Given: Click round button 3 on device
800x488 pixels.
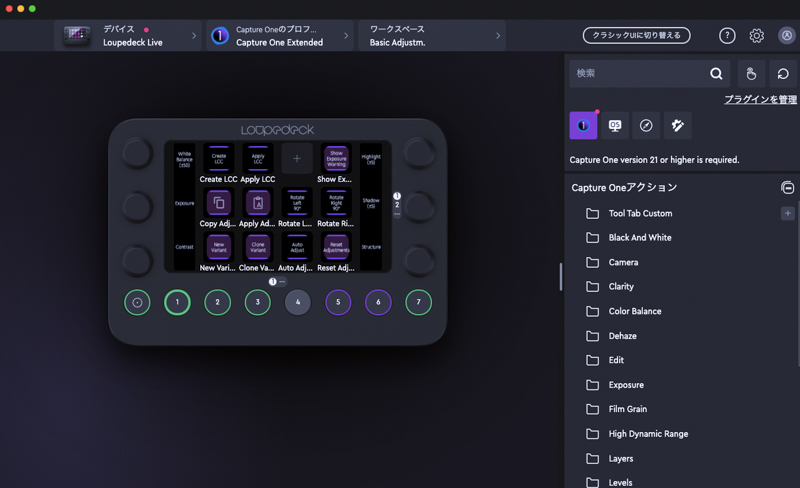Looking at the screenshot, I should tap(258, 302).
